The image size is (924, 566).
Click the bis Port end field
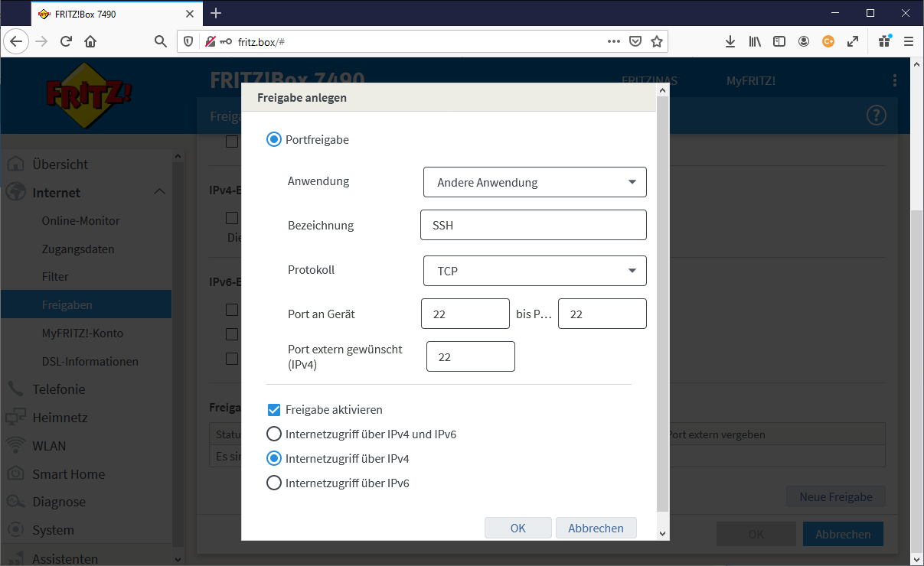(602, 314)
